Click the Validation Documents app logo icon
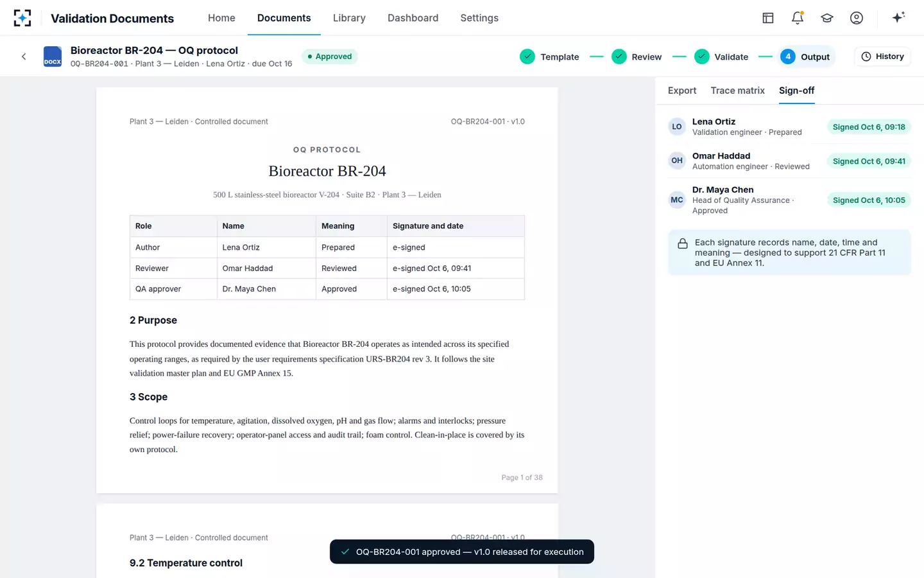Viewport: 924px width, 578px height. 22,18
